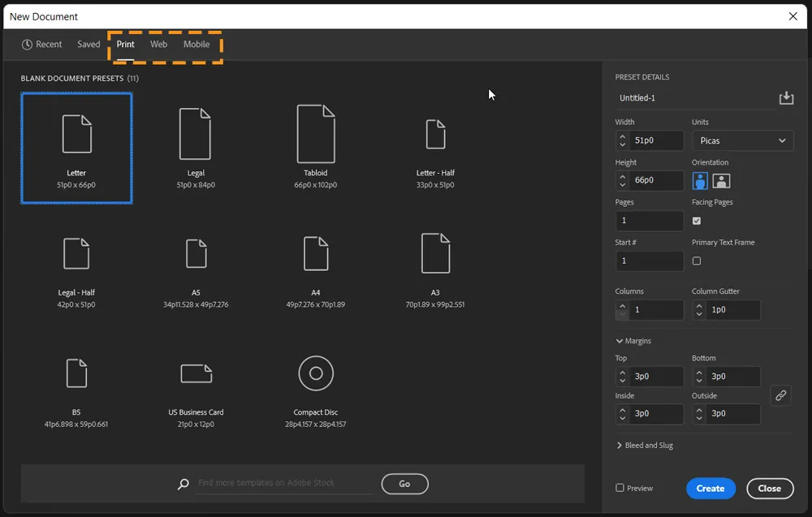Select the portrait orientation icon
812x517 pixels.
pos(699,180)
